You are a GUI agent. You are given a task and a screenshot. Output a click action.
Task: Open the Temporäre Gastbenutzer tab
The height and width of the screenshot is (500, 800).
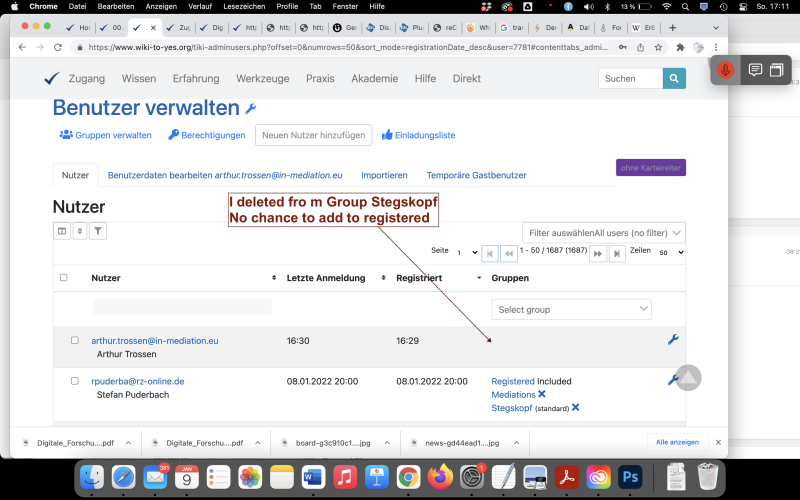(x=476, y=175)
